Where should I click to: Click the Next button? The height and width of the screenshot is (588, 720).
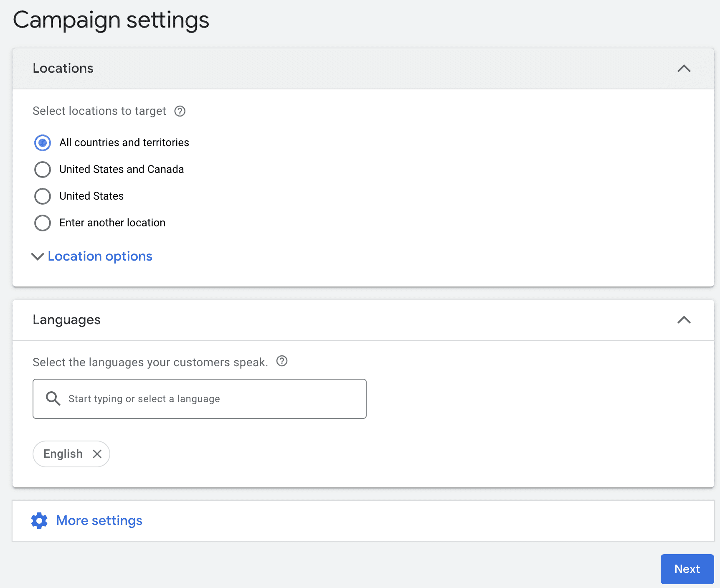(687, 569)
